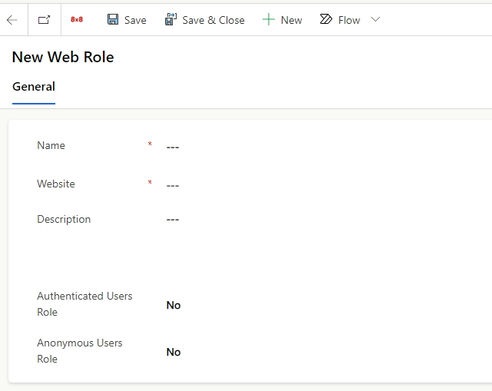The height and width of the screenshot is (391, 492).
Task: Click the Website field label
Action: pyautogui.click(x=56, y=184)
